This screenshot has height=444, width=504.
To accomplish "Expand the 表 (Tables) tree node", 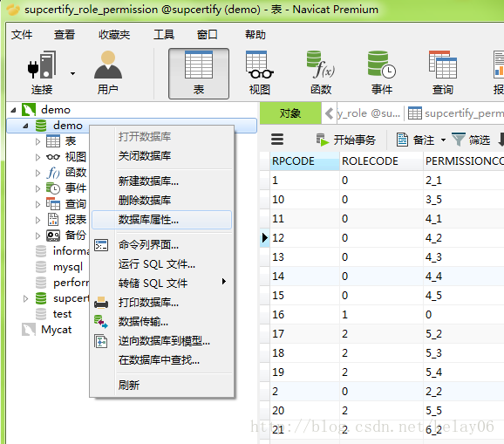I will click(37, 141).
